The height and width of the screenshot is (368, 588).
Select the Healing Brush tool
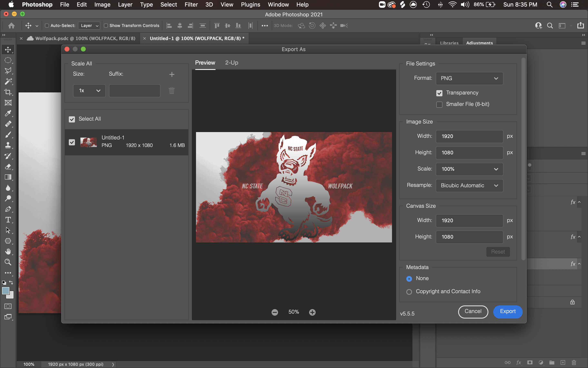tap(8, 124)
